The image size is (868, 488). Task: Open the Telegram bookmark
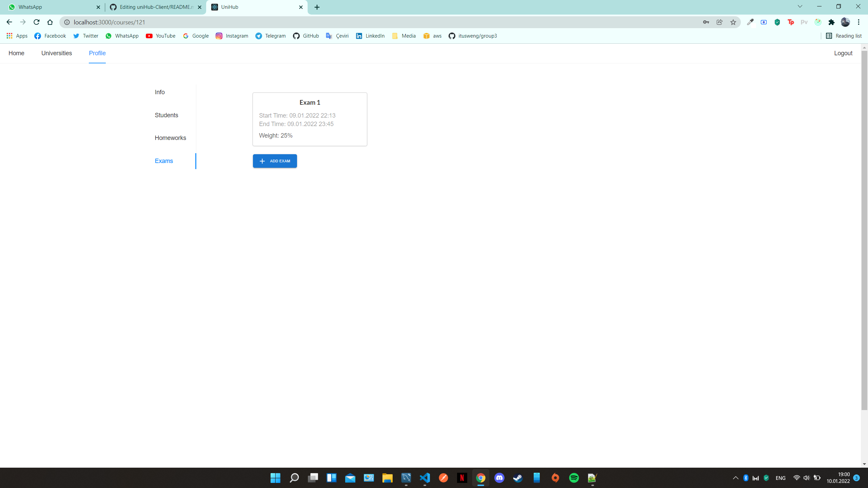tap(270, 36)
